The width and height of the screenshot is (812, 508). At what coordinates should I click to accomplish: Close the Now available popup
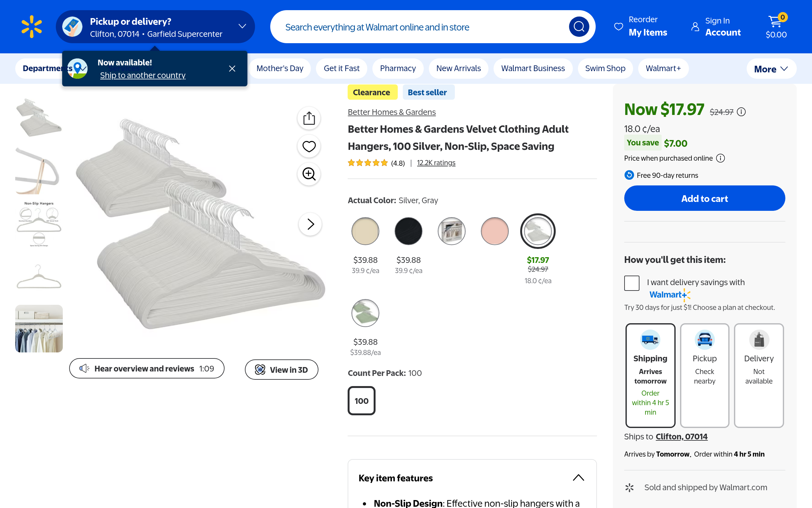232,69
